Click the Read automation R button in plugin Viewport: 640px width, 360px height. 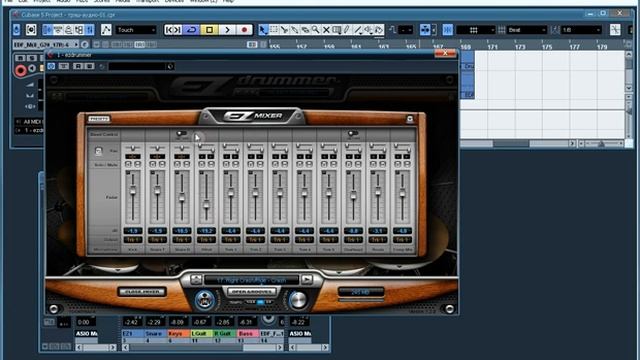(x=78, y=66)
